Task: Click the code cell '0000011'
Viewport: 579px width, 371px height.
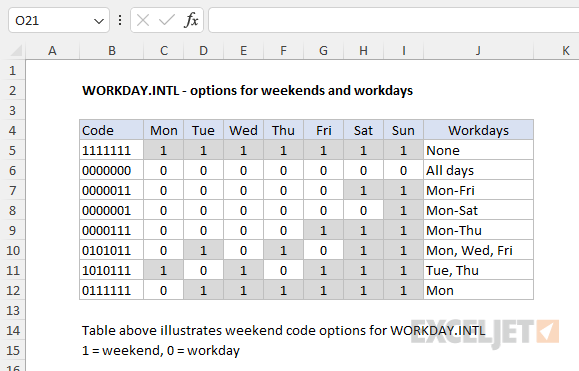Action: (112, 190)
